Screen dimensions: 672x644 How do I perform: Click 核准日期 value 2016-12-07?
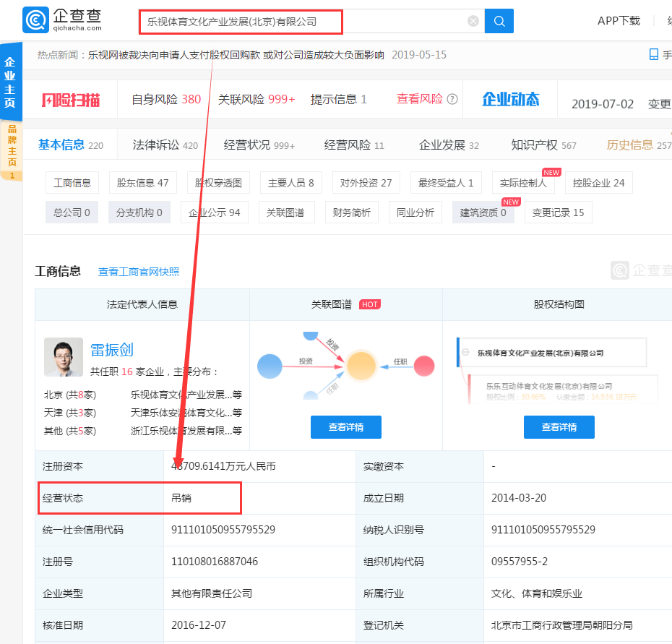click(x=199, y=625)
